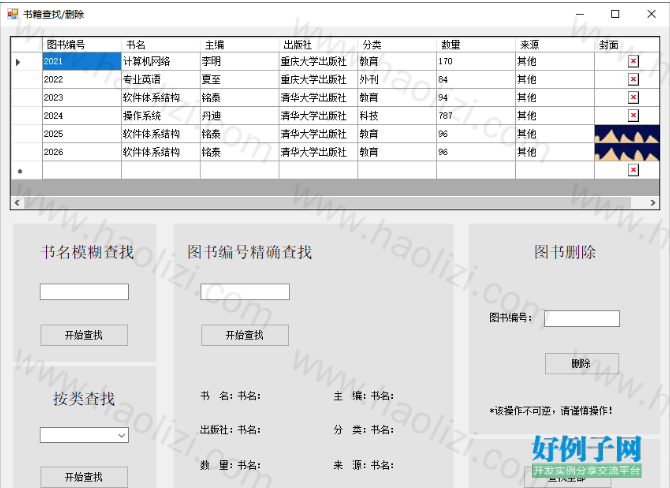Select the empty book number cell in new row
The width and height of the screenshot is (670, 488).
82,171
